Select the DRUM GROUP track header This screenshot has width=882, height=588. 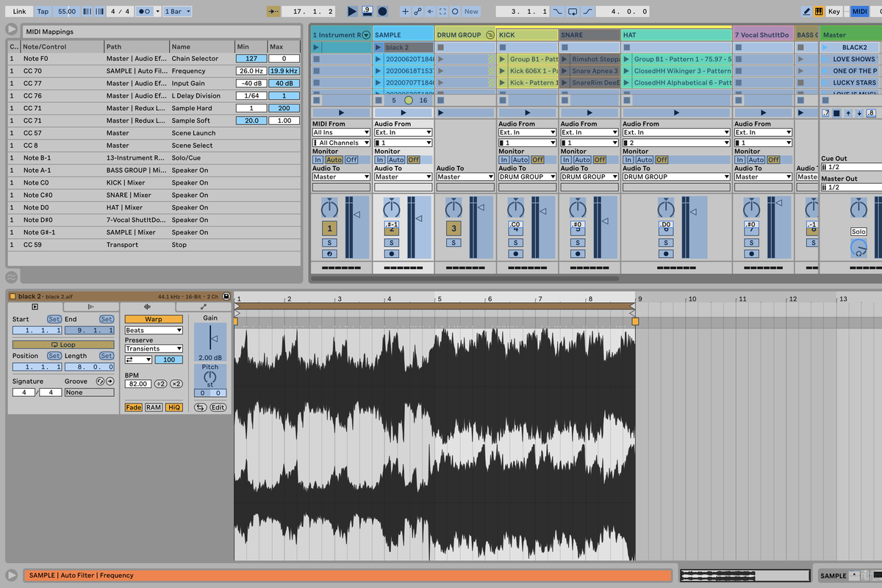click(x=465, y=35)
